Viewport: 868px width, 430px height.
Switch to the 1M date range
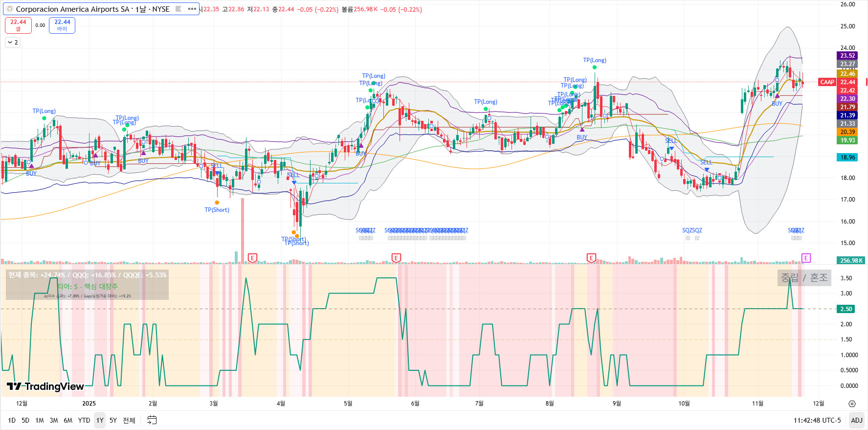tap(40, 420)
